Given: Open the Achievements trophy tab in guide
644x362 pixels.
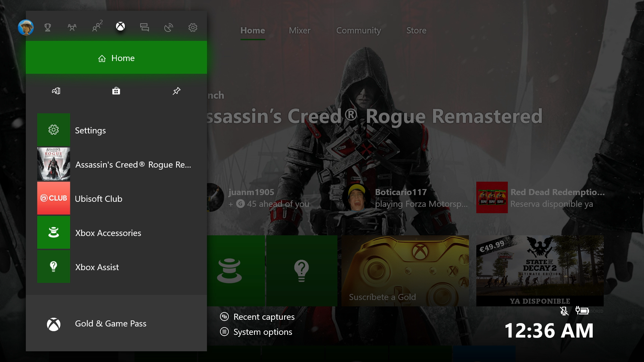Looking at the screenshot, I should click(48, 27).
